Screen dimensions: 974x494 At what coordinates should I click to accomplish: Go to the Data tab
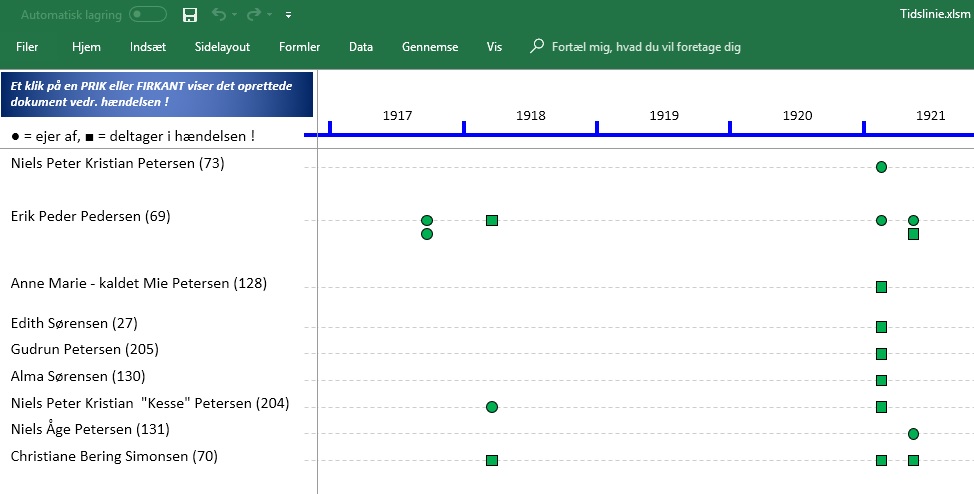[361, 47]
